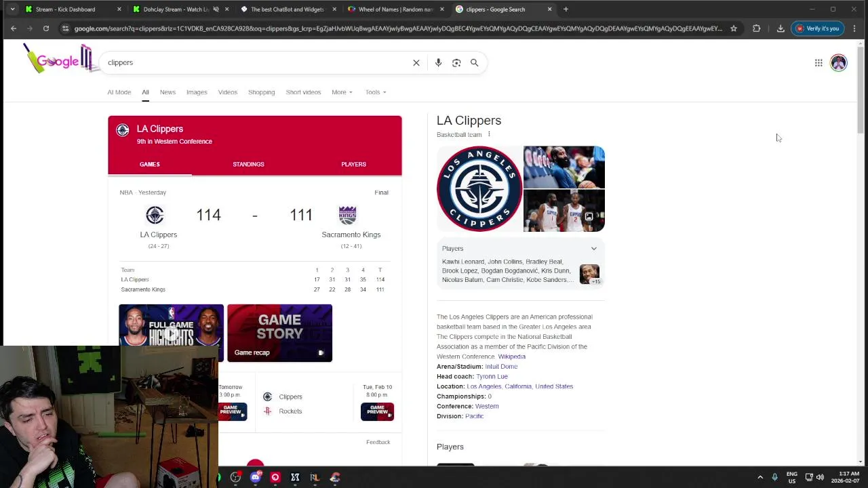Show hidden system tray icons

point(759,477)
